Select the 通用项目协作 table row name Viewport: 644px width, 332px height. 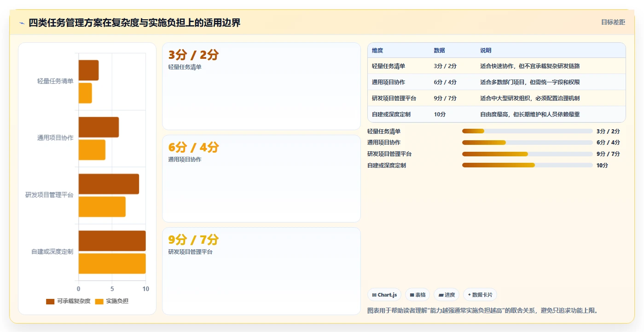[x=389, y=82]
